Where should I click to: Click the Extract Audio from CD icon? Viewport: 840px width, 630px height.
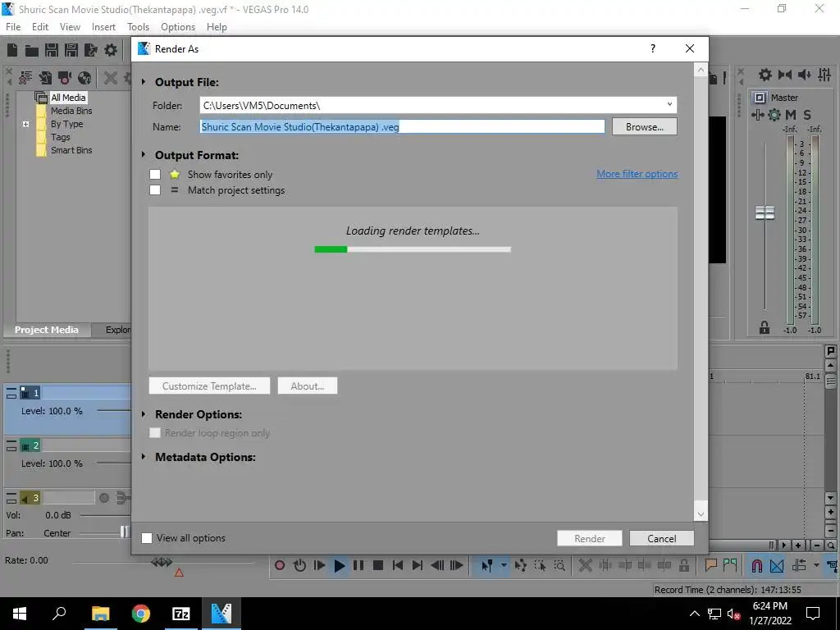pos(84,78)
